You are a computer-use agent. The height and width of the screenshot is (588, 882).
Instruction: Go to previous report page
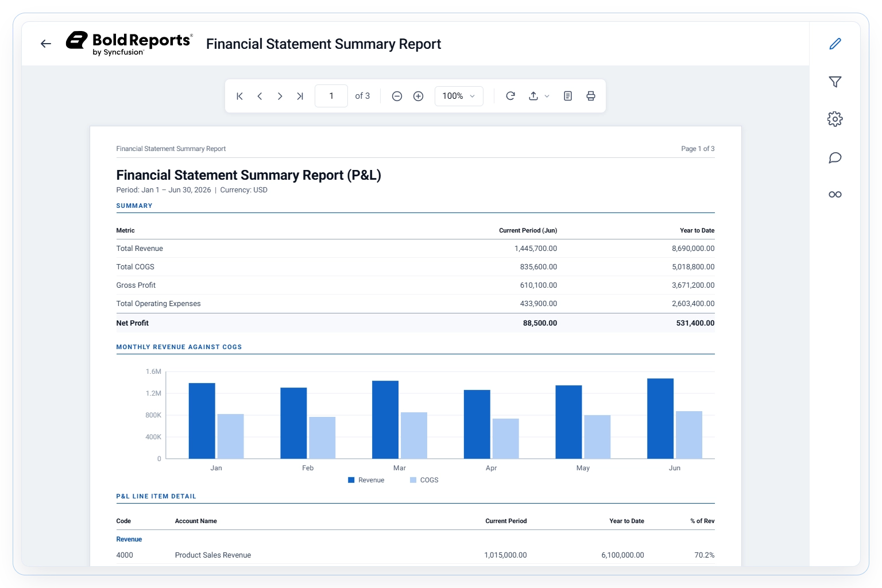[260, 96]
